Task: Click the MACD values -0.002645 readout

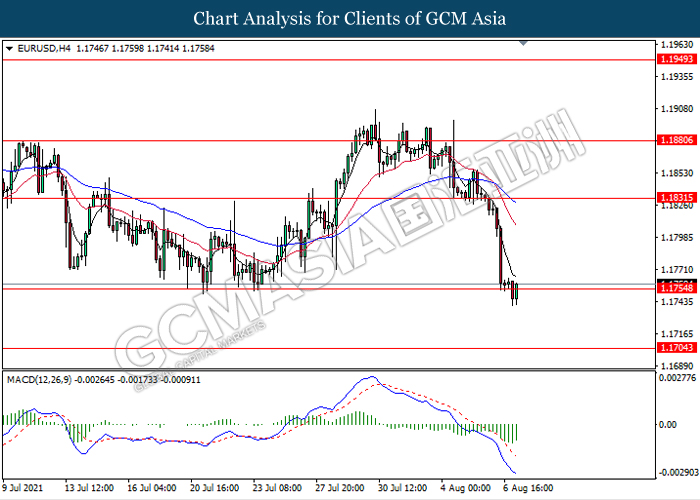Action: (94, 380)
